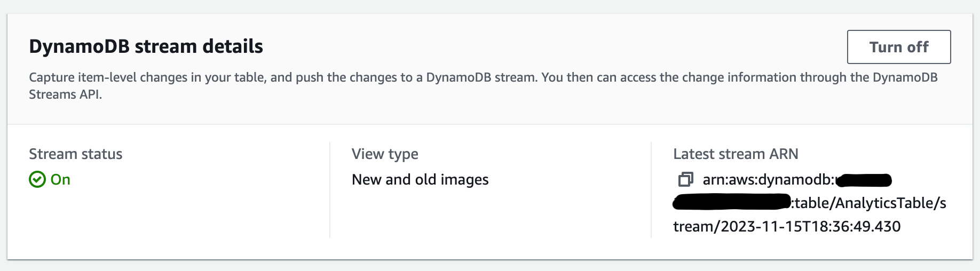Click the Latest stream ARN label
980x271 pixels.
click(735, 154)
